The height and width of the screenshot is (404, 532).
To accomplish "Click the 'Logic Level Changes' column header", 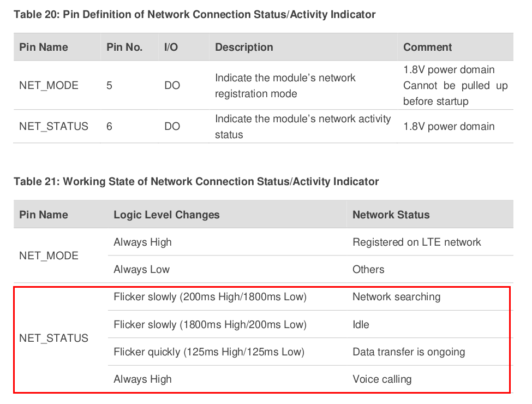I will point(166,215).
